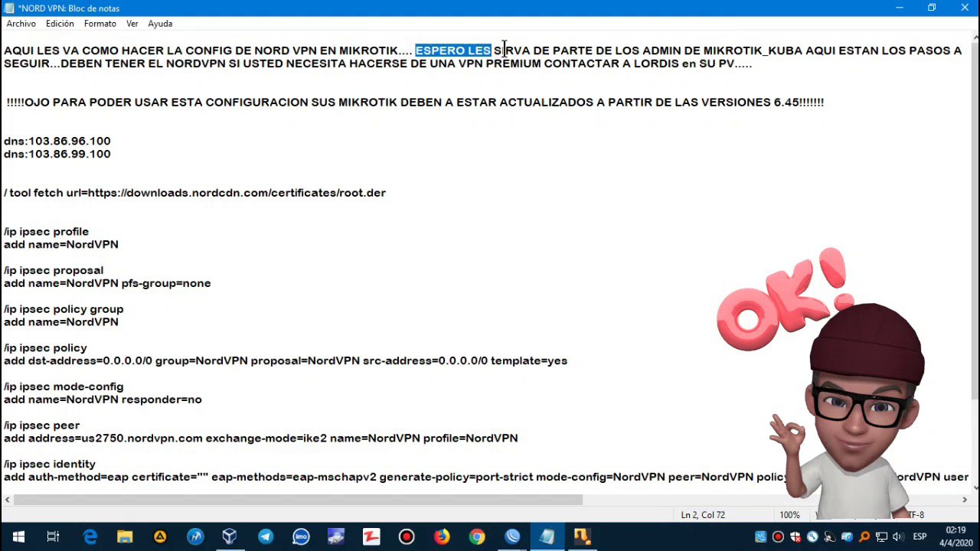Open the yellow-black app next to Notepad
980x551 pixels.
click(582, 536)
